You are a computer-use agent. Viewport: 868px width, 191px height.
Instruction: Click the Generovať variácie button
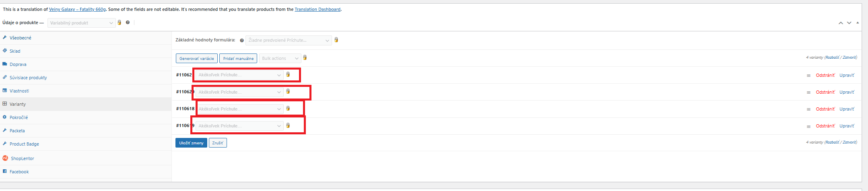196,58
